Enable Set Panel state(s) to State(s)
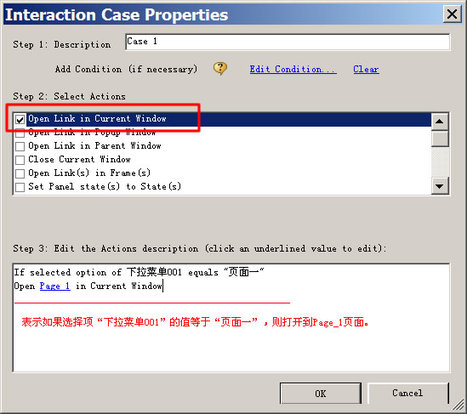This screenshot has width=467, height=414. pos(20,187)
